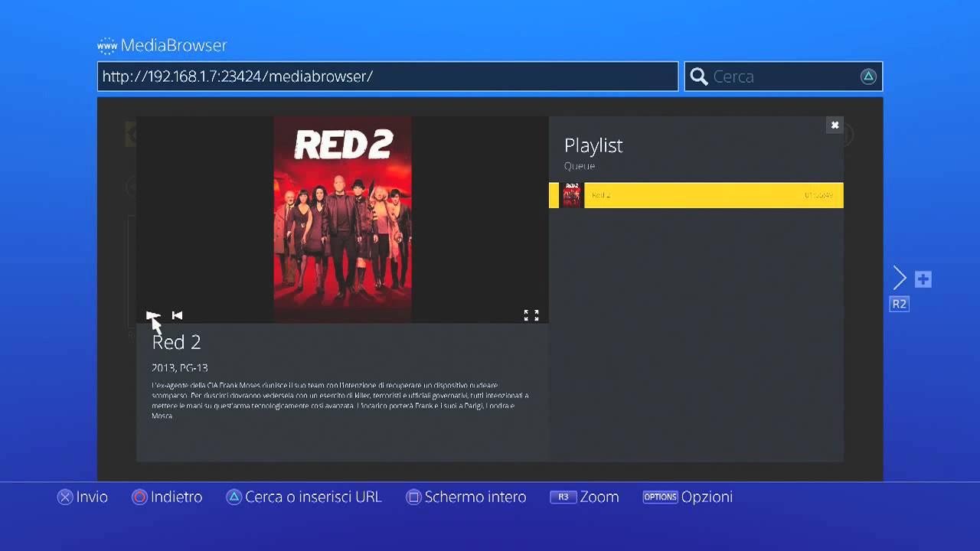Screen dimensions: 980x551
Task: Close the Playlist overlay with the X
Action: pos(835,125)
